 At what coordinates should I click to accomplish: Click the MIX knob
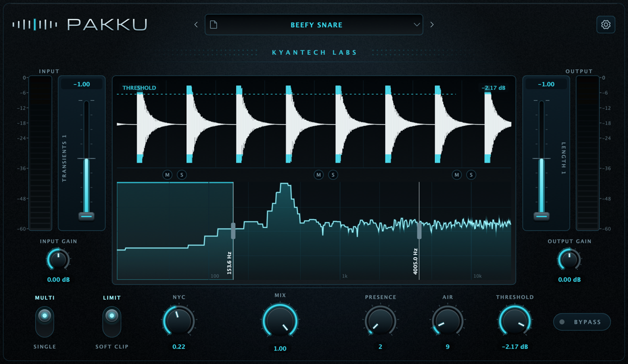tap(280, 322)
